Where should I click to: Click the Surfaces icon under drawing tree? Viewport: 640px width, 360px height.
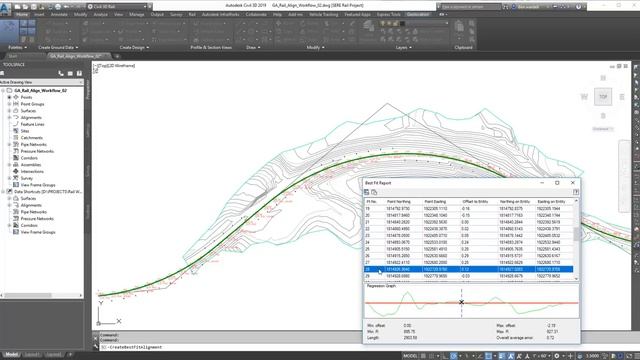(x=16, y=111)
